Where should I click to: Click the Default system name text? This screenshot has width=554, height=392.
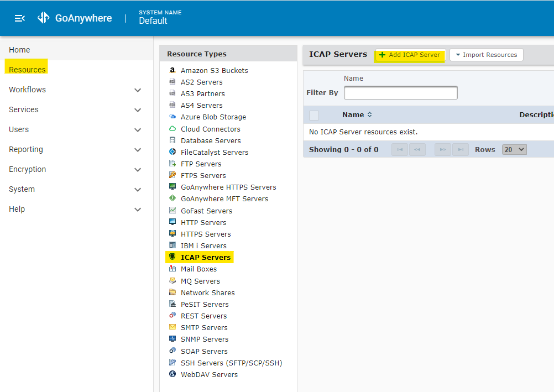click(153, 21)
